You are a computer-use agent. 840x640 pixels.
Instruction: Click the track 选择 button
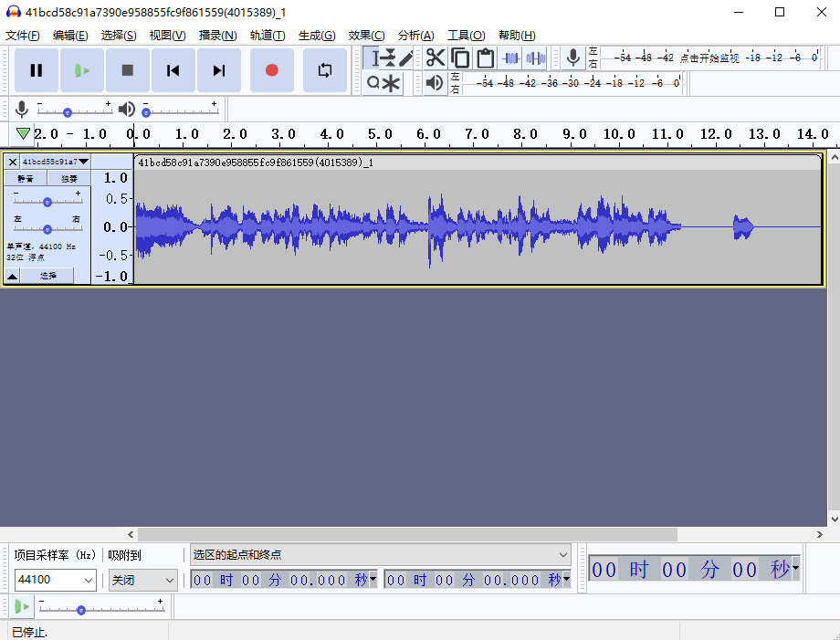point(47,276)
